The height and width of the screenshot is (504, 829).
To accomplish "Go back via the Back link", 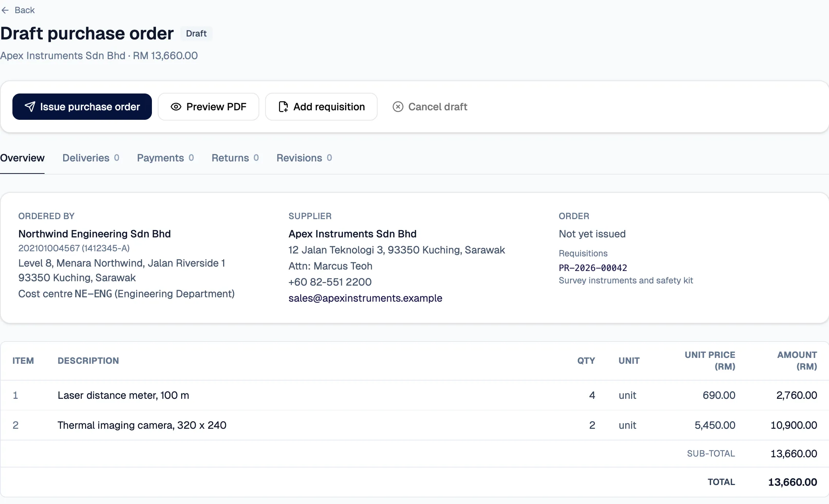I will (18, 10).
